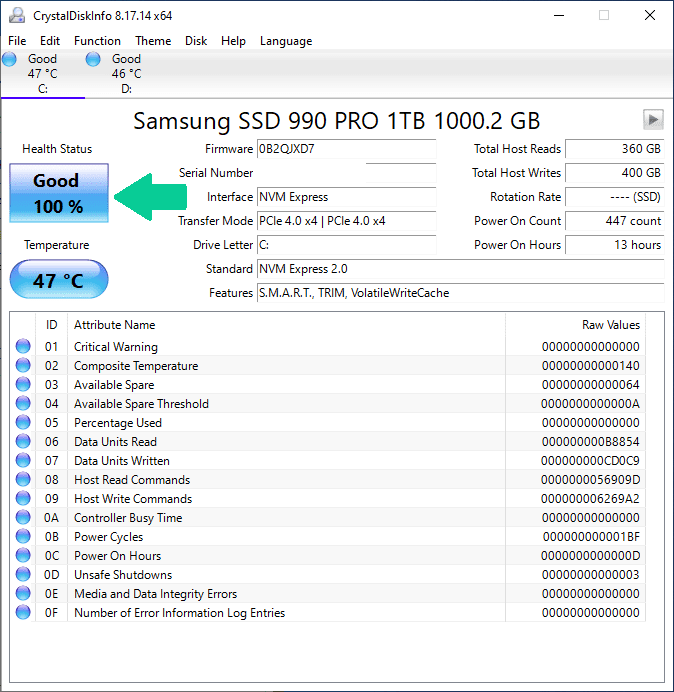
Task: Click the Total Host Reads value 360 GB
Action: tap(615, 149)
